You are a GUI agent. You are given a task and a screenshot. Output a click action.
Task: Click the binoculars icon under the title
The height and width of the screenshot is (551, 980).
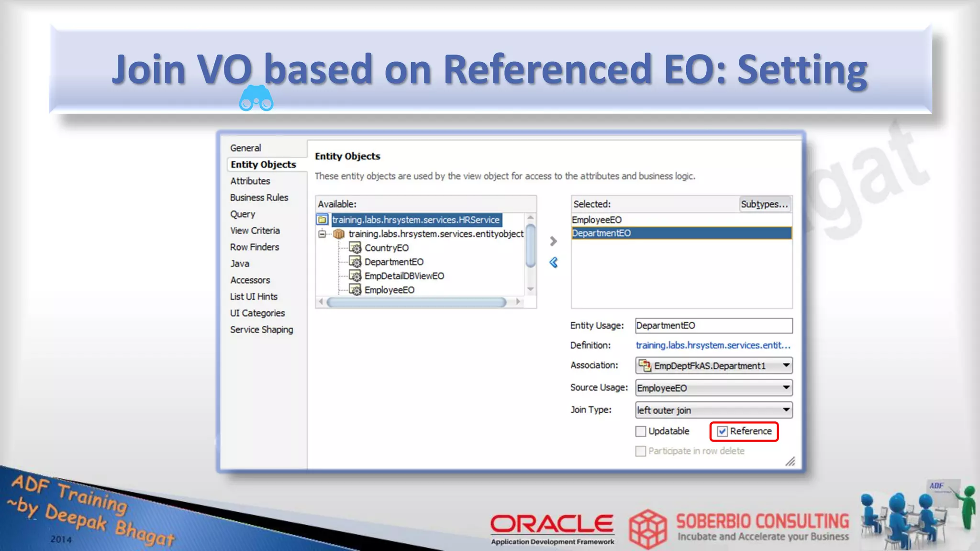[256, 99]
